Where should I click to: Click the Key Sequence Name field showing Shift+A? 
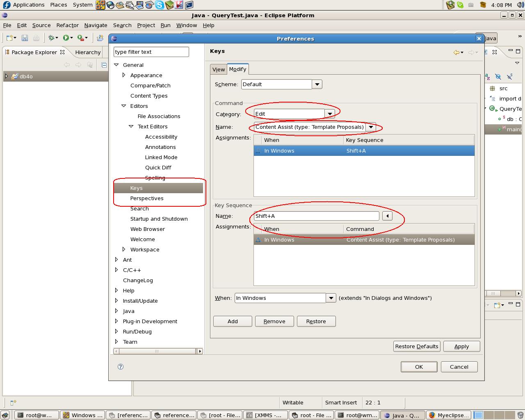[x=316, y=216]
